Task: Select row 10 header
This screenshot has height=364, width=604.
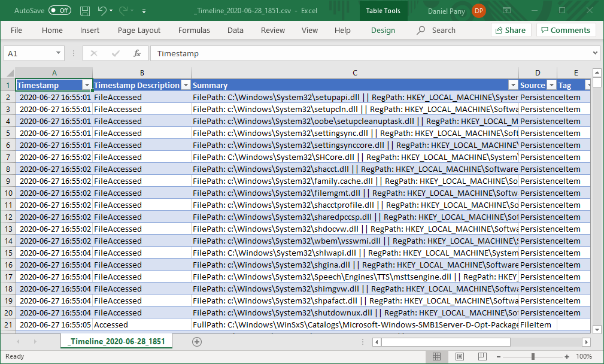Action: [8, 193]
